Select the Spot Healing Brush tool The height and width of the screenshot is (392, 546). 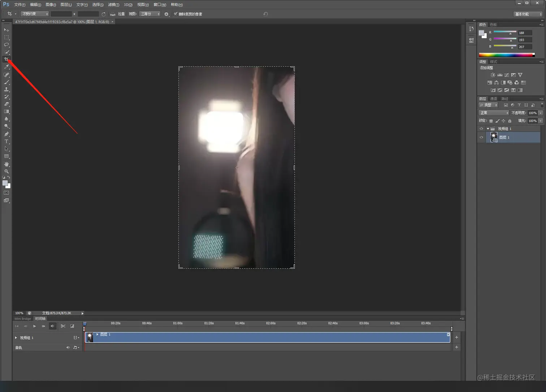coord(6,75)
